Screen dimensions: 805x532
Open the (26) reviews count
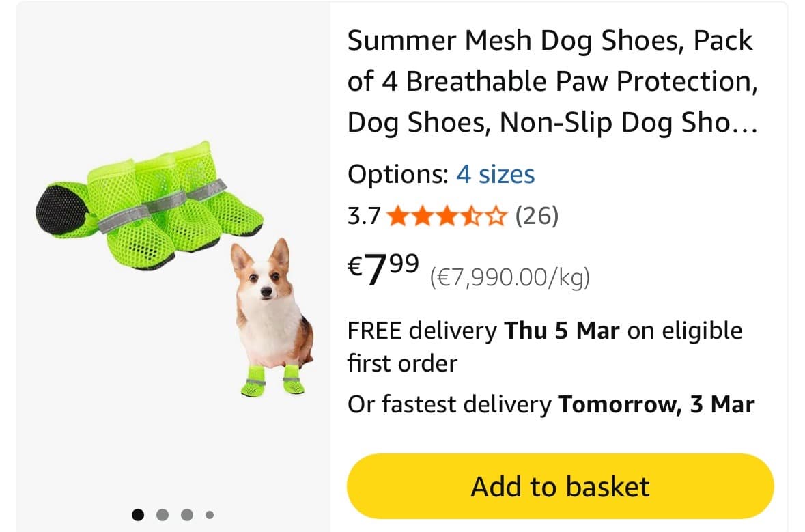(x=537, y=216)
